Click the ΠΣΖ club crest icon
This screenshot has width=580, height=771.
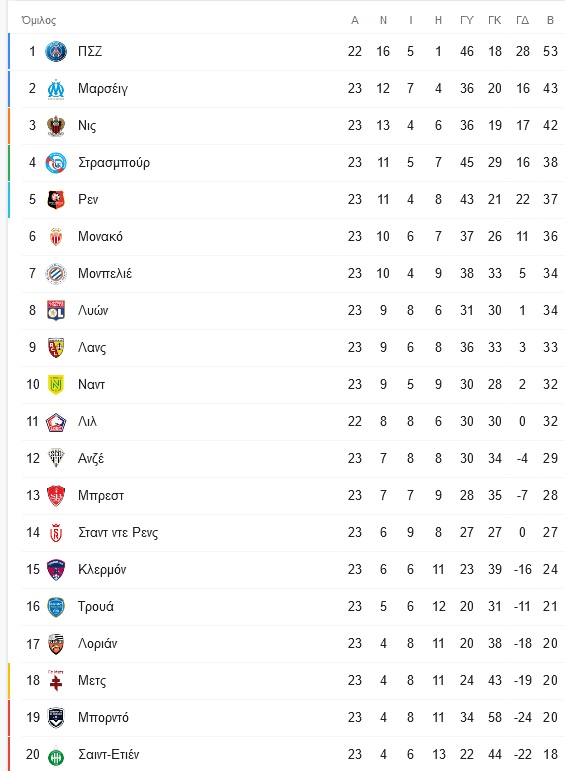(56, 52)
